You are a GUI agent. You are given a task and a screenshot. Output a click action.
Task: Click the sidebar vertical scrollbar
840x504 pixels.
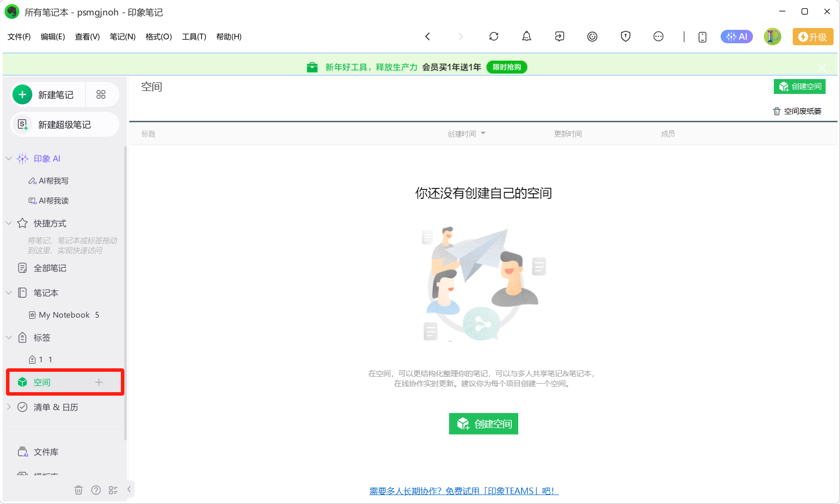[125, 293]
